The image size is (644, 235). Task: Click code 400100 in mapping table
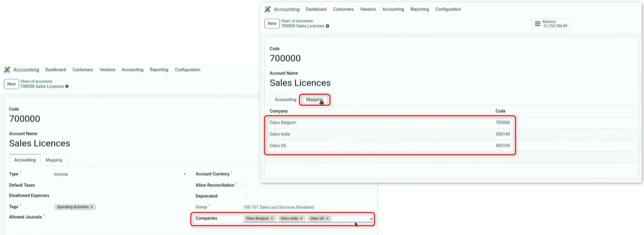pyautogui.click(x=503, y=146)
